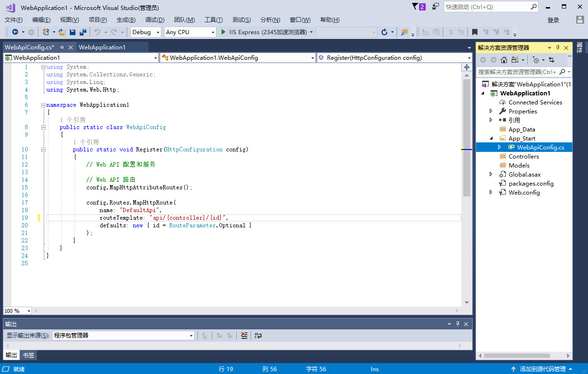This screenshot has width=588, height=374.
Task: Open the 调试(D) menu
Action: tap(155, 20)
